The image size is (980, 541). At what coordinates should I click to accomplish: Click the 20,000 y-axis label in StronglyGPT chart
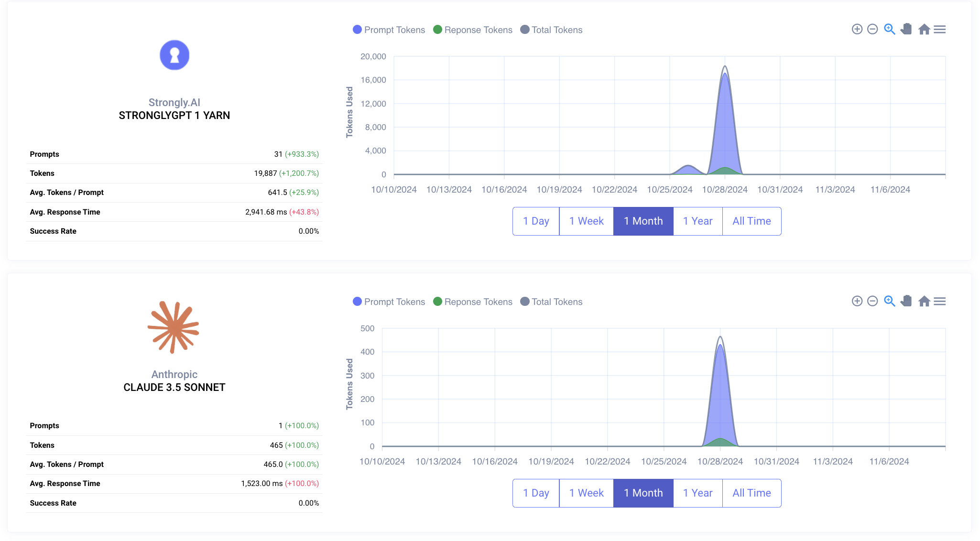click(x=373, y=56)
